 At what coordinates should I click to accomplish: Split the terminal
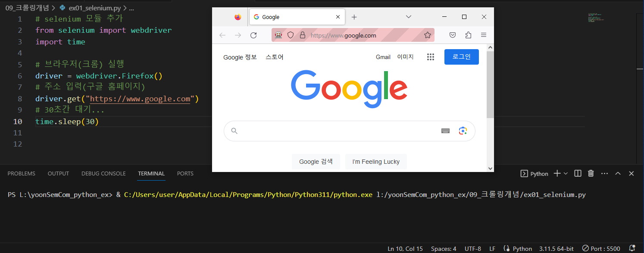tap(578, 173)
